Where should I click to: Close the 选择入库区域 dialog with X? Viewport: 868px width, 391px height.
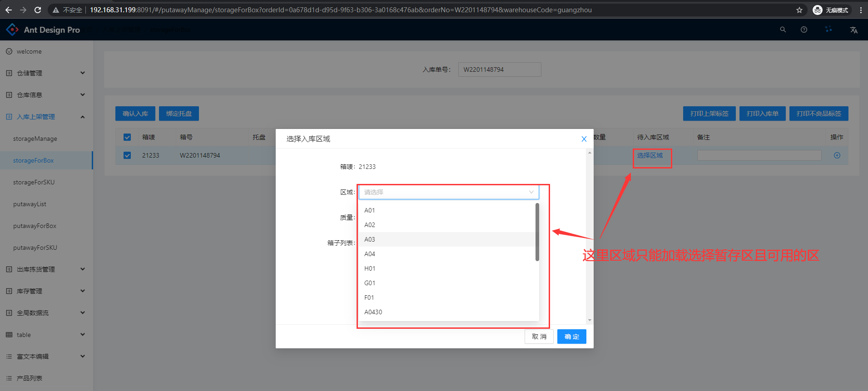click(584, 139)
